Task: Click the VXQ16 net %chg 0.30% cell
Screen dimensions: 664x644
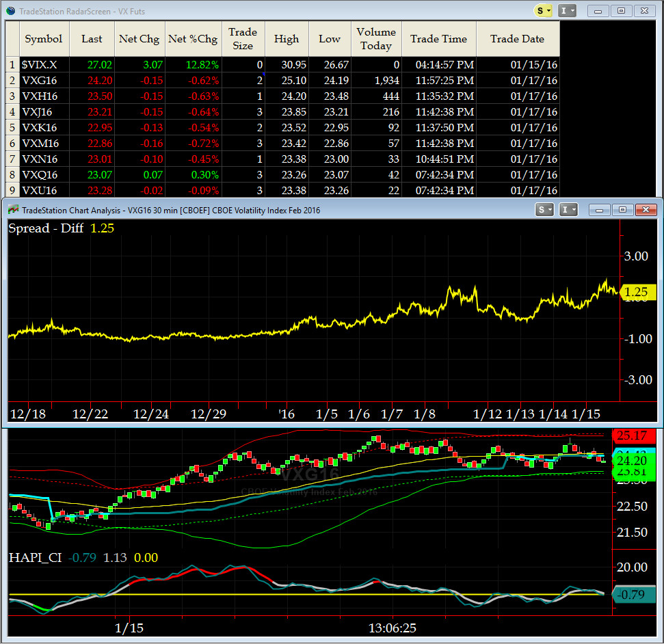Action: pos(194,174)
